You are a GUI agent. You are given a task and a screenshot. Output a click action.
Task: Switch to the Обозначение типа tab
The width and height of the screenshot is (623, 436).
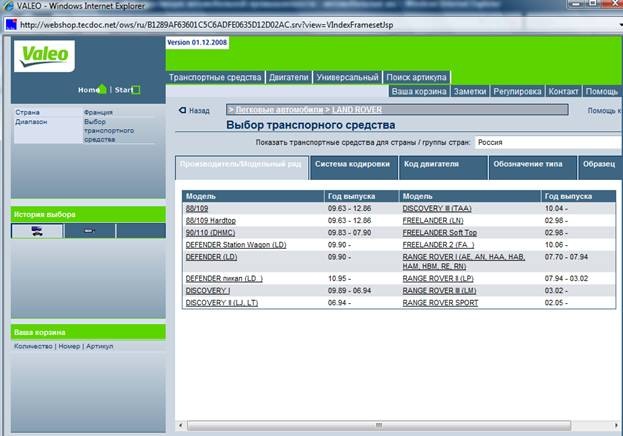[x=532, y=167]
